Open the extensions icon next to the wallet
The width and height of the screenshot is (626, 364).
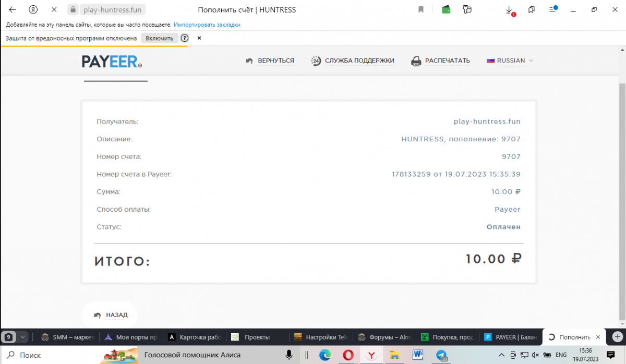coord(467,10)
